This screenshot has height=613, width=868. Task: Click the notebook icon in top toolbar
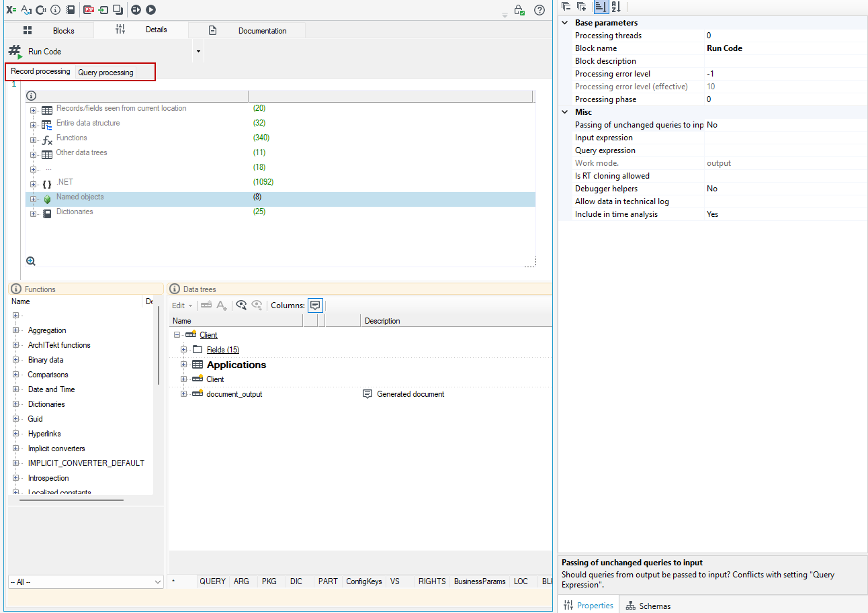tap(71, 10)
